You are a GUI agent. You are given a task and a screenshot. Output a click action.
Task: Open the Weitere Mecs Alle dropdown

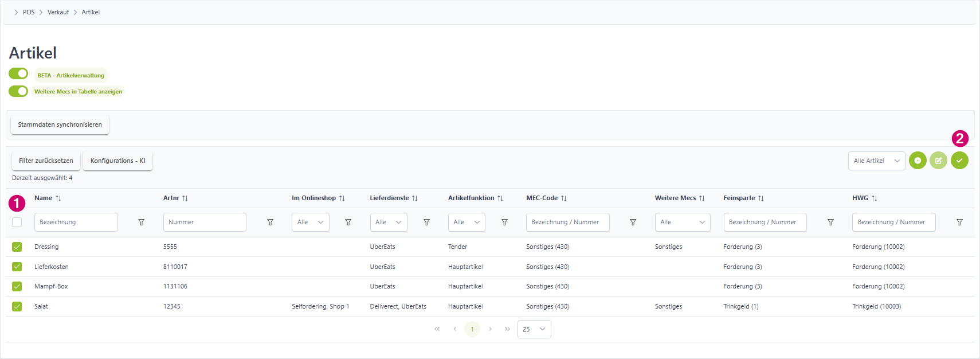[x=683, y=222]
